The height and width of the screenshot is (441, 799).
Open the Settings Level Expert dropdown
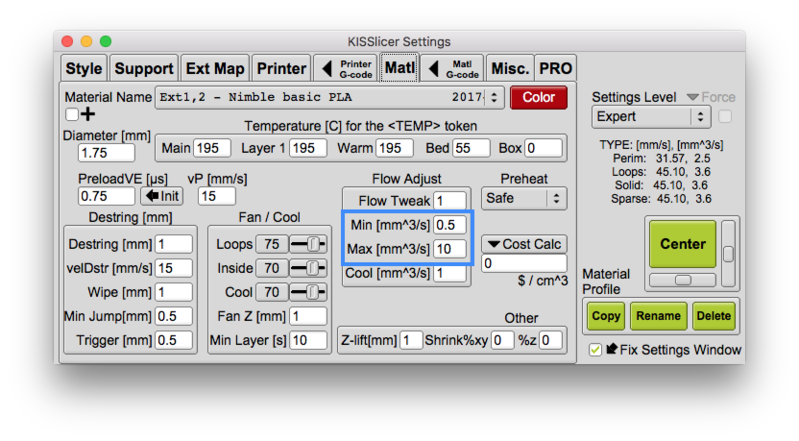click(651, 117)
